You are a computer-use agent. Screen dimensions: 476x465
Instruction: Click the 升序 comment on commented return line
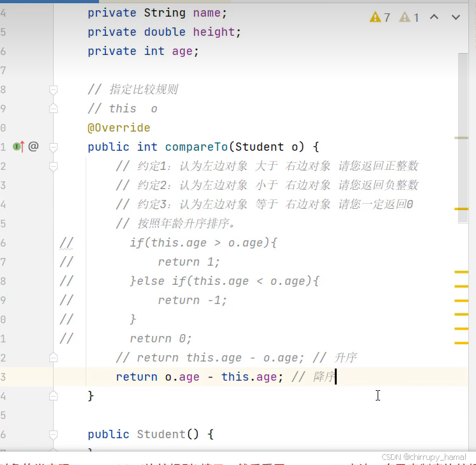coord(335,358)
